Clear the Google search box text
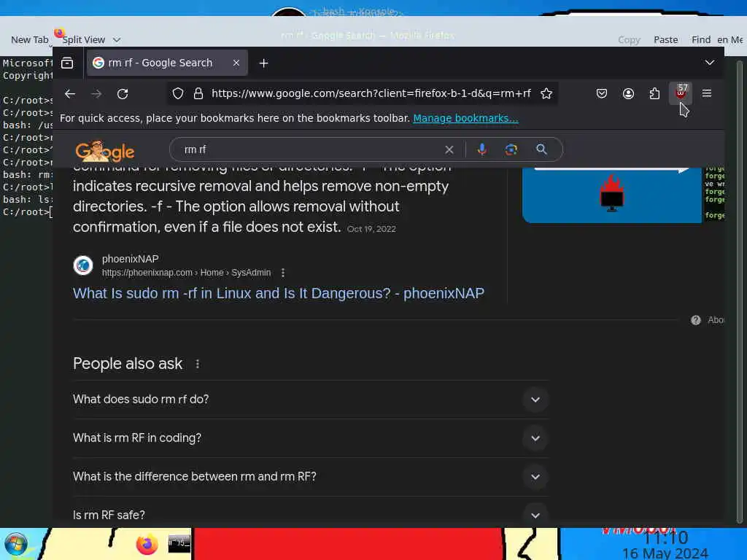Viewport: 747px width, 560px height. click(x=449, y=149)
